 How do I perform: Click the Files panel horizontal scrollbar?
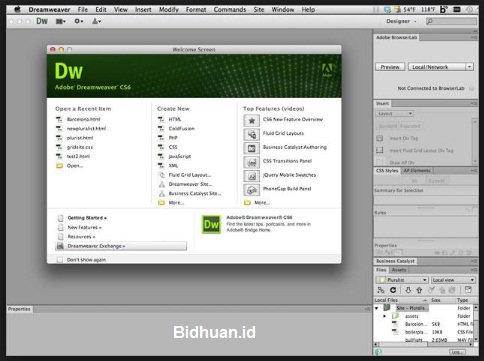[x=424, y=345]
